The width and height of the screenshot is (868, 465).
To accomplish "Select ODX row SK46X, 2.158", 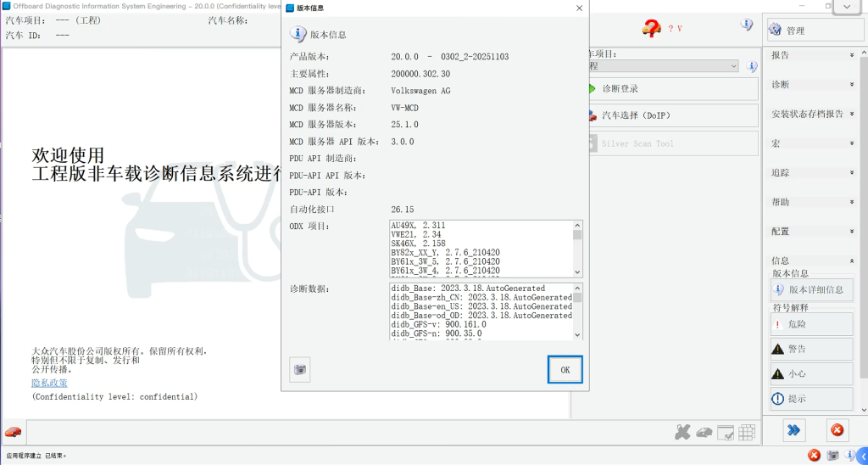I will click(x=418, y=244).
